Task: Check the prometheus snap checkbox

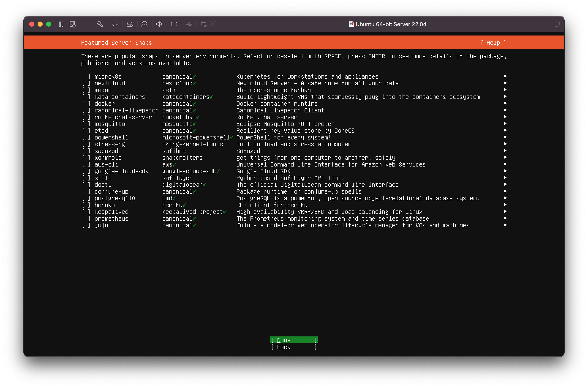Action: coord(86,219)
